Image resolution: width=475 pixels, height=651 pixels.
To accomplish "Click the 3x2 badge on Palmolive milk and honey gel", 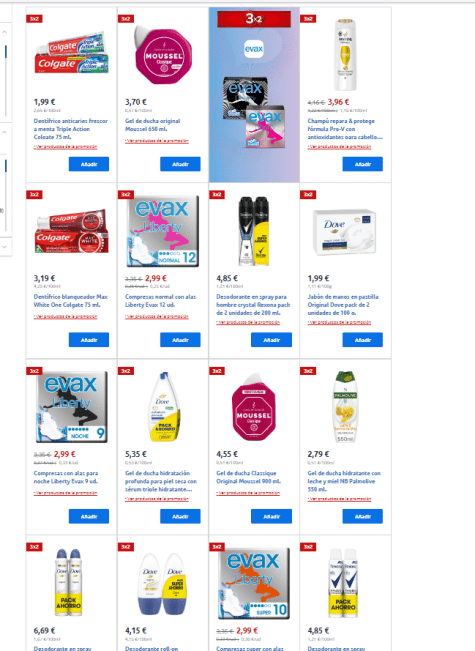I will pyautogui.click(x=308, y=371).
